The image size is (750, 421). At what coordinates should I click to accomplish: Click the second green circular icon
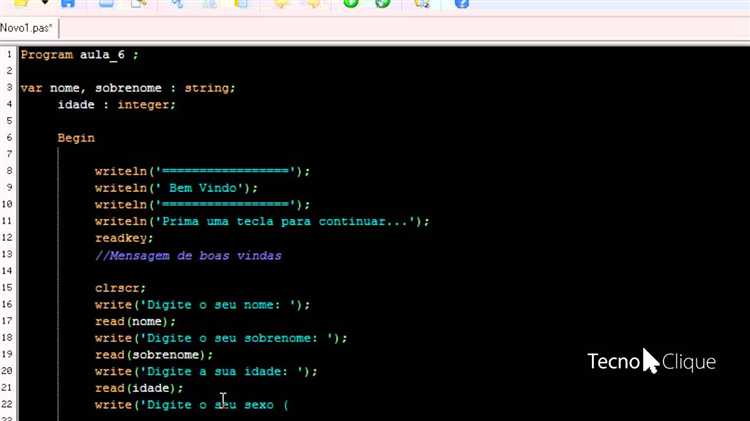click(x=382, y=4)
